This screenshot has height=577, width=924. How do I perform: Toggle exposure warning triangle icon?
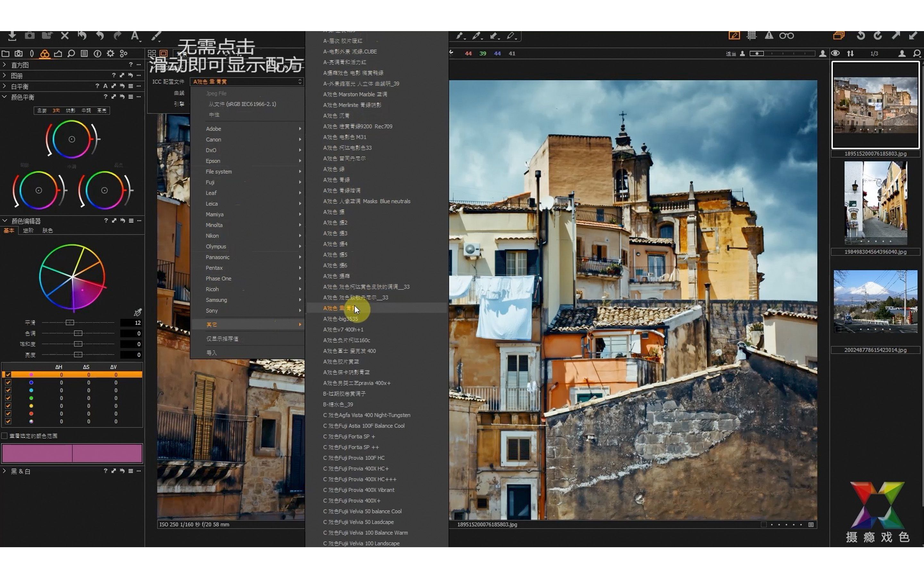769,36
